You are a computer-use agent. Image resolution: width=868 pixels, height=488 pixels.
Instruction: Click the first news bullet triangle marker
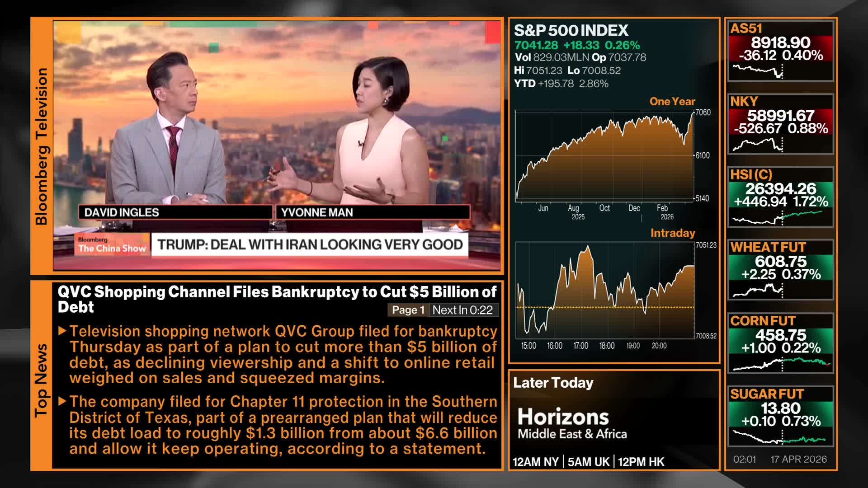(x=63, y=331)
